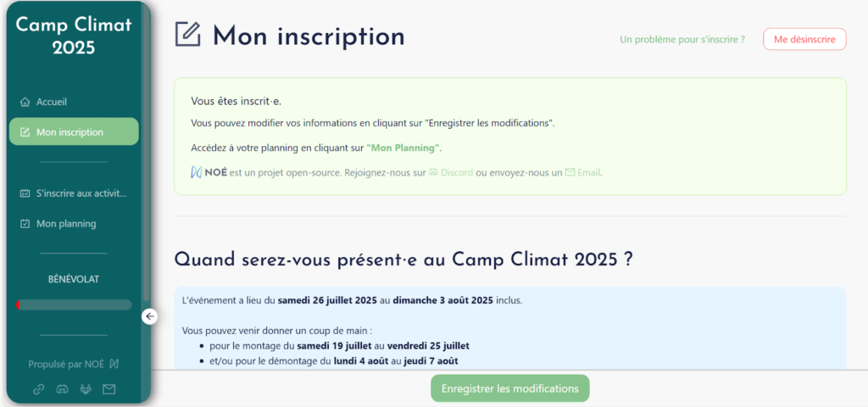Open the GitLab fox icon
This screenshot has height=407, width=868.
86,389
